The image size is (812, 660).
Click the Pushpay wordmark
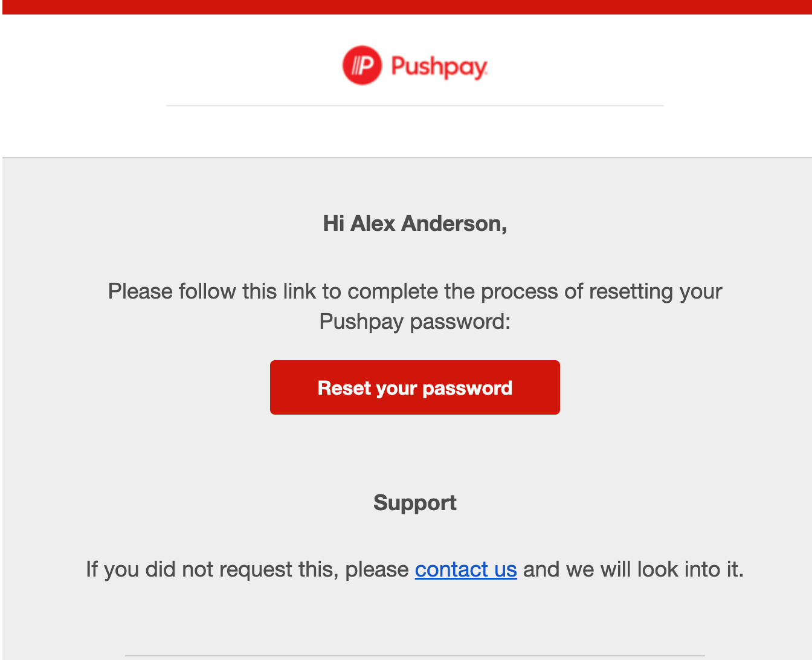438,64
